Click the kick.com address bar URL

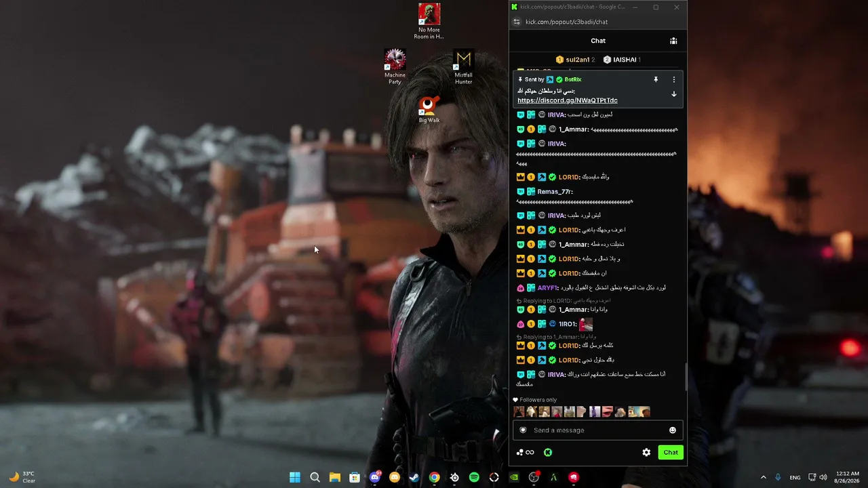click(x=566, y=22)
